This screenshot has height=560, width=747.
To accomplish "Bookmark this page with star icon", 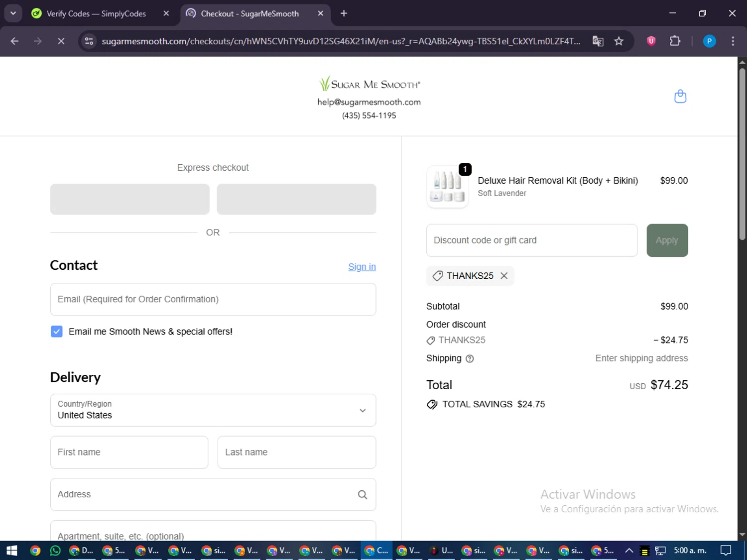I will click(x=619, y=41).
